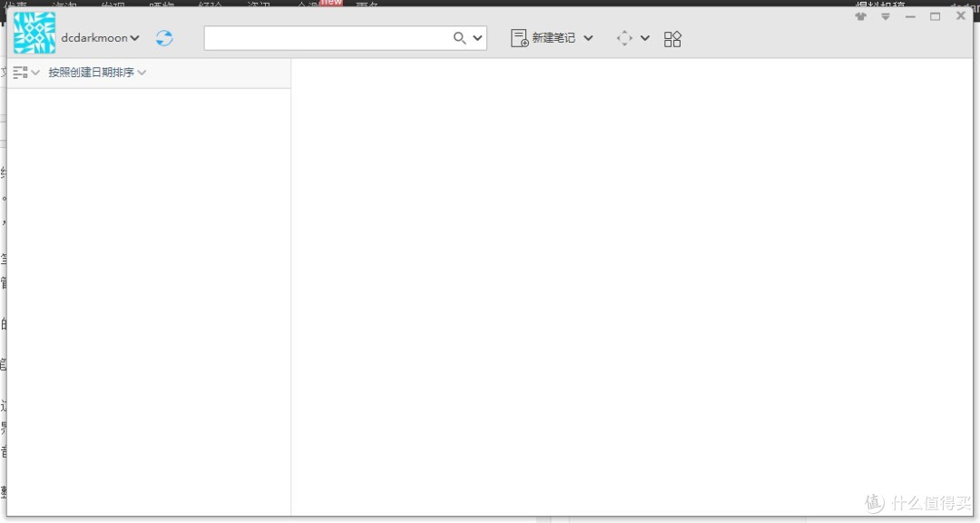Minimize the note window
980x523 pixels.
(910, 17)
